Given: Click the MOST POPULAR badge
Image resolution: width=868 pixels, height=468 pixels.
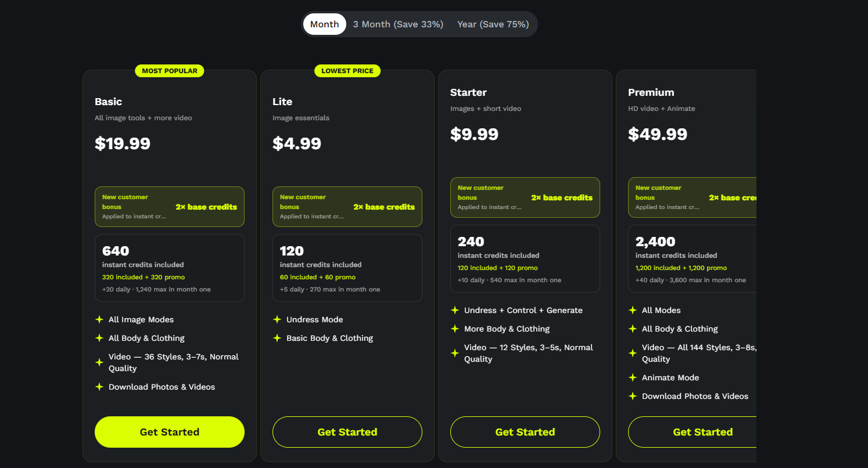Looking at the screenshot, I should coord(170,71).
